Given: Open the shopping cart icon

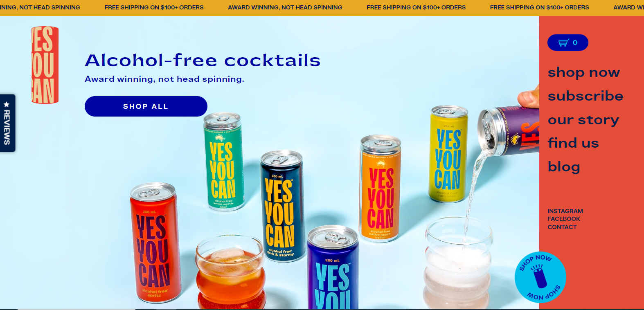Looking at the screenshot, I should coord(564,43).
